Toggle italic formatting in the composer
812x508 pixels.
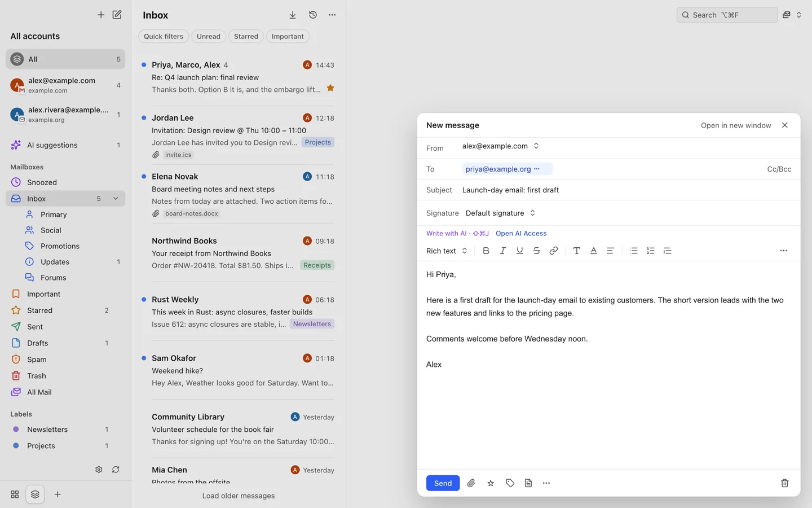503,251
